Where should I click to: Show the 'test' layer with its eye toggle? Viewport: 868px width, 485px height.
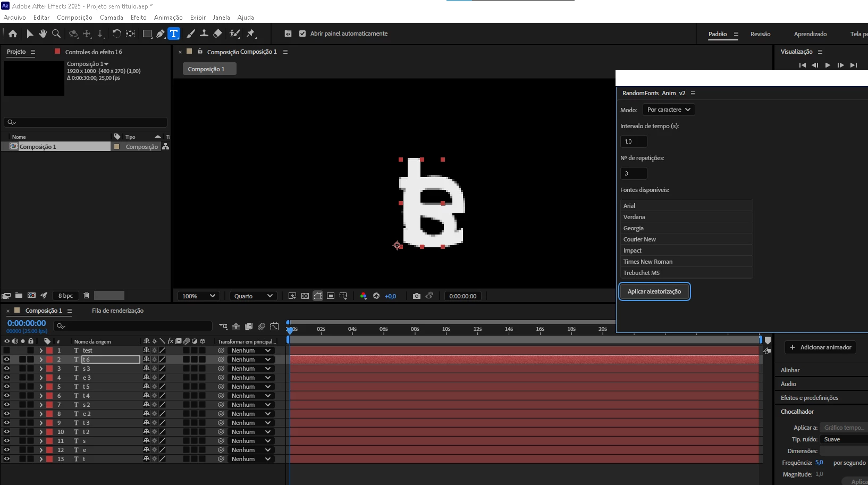(x=7, y=350)
